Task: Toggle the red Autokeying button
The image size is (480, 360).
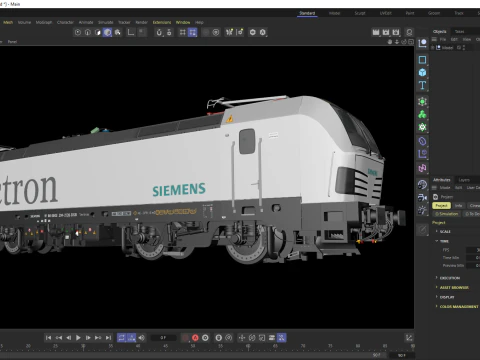Action: click(x=195, y=338)
